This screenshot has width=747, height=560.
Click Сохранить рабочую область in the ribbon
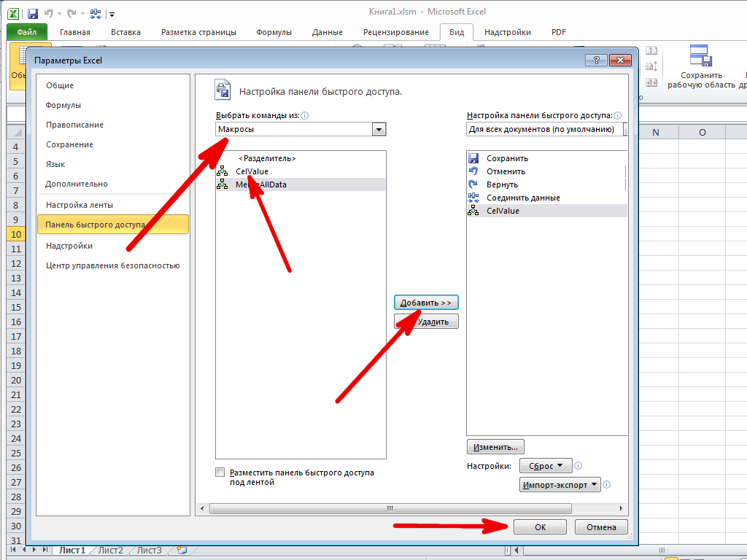[701, 66]
